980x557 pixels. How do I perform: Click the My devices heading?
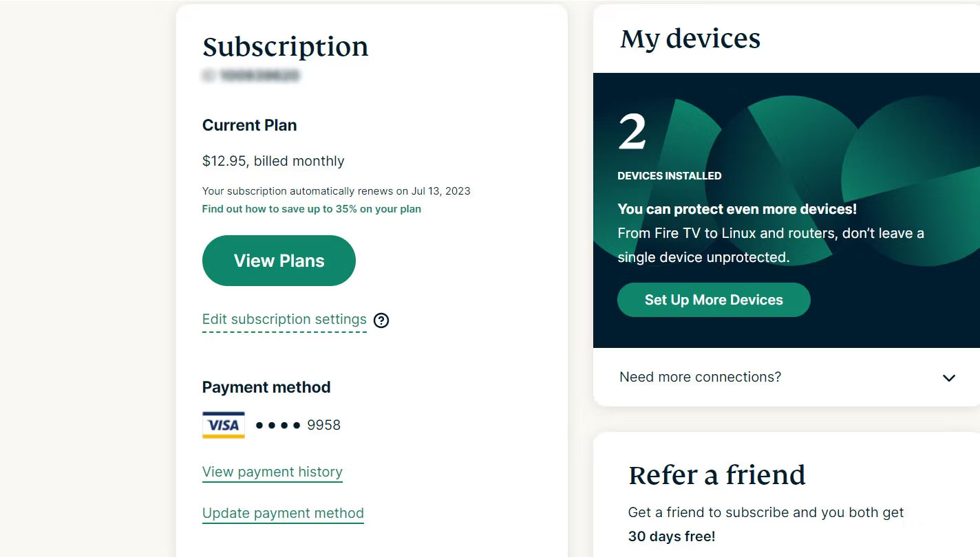point(690,39)
